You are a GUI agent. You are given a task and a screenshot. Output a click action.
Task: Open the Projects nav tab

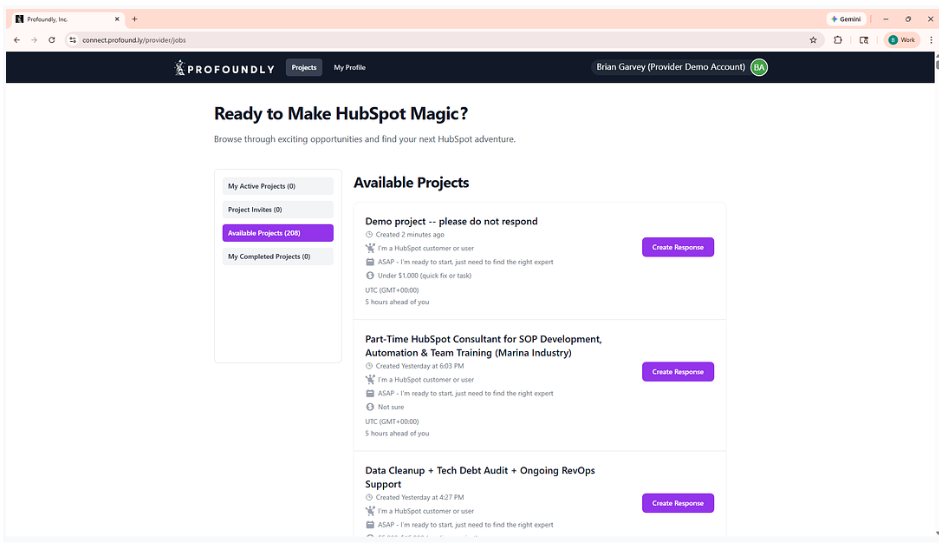coord(304,68)
